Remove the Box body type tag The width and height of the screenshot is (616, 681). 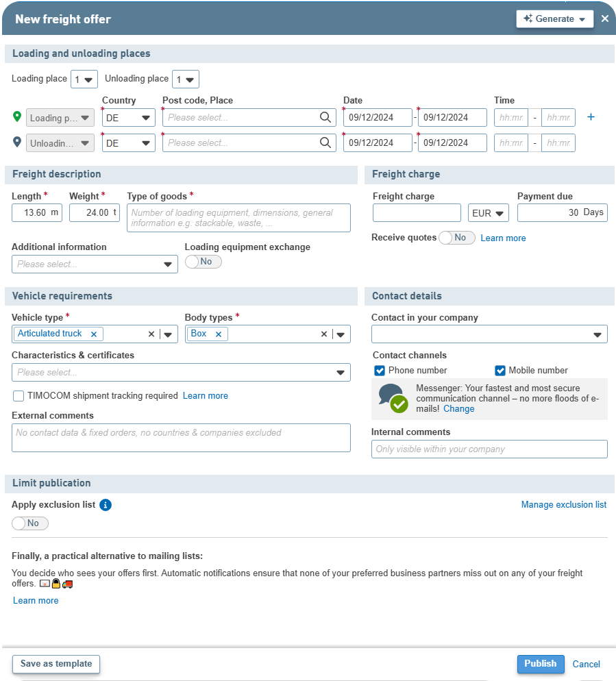point(219,334)
